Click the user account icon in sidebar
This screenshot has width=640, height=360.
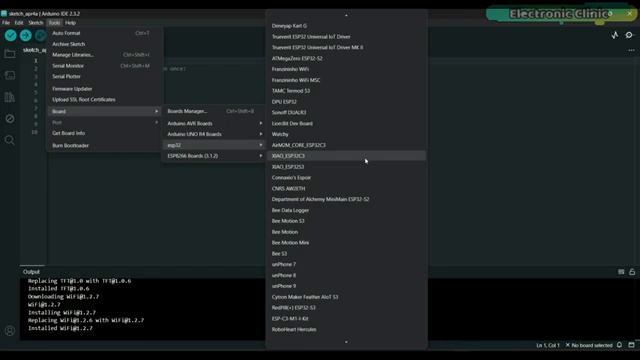coord(10,331)
